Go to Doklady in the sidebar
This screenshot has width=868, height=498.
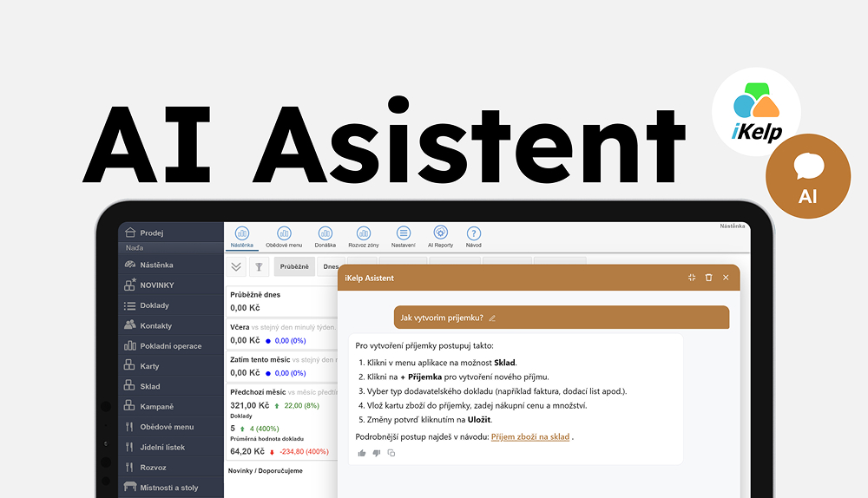tap(170, 305)
